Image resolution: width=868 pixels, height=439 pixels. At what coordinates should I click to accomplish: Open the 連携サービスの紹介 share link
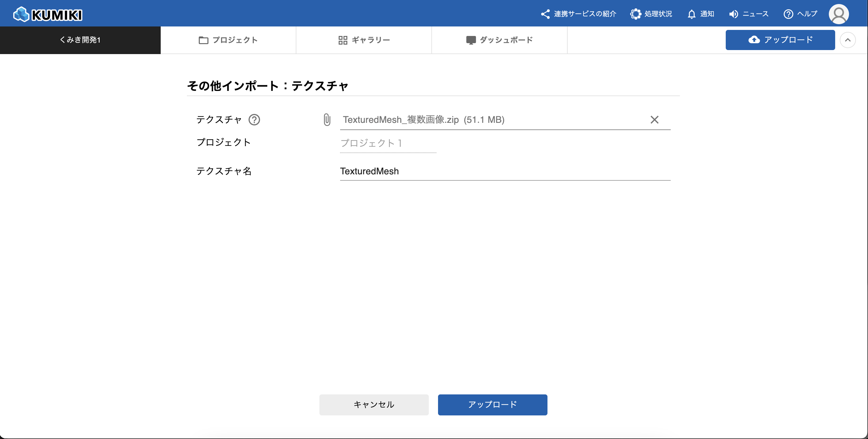pyautogui.click(x=578, y=14)
